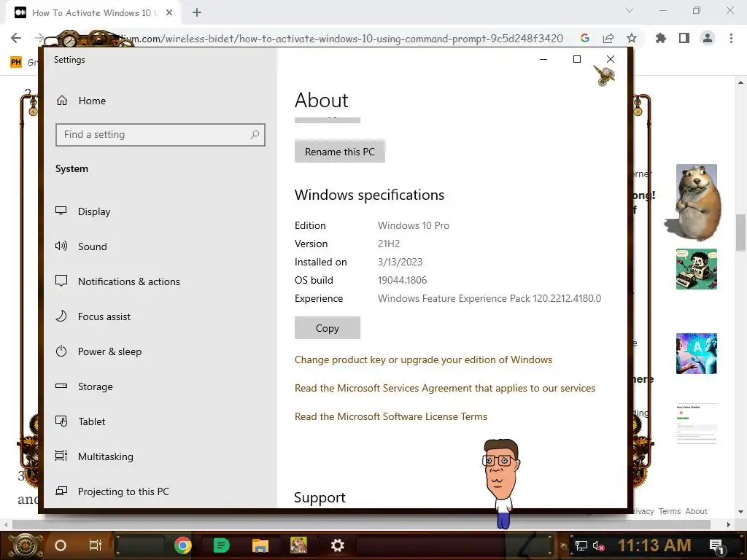Click the page vertical scrollbar thumb
Viewport: 747px width, 560px height.
point(740,233)
